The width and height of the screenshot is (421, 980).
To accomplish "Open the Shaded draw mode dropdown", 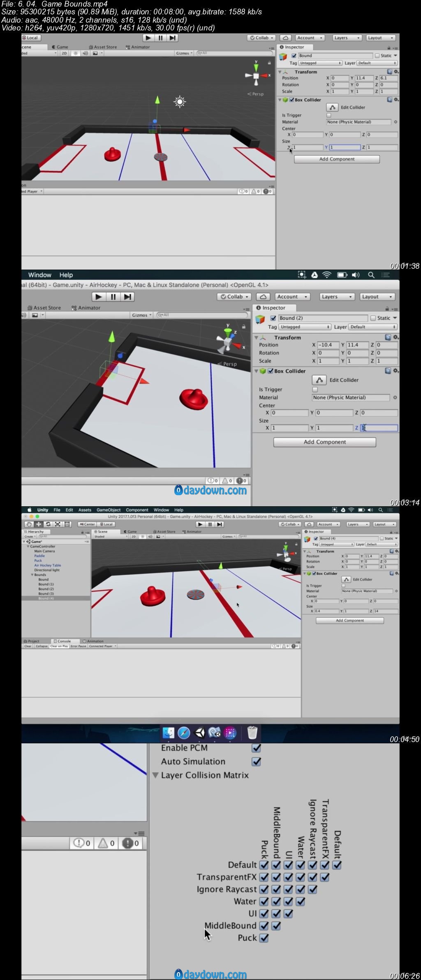I will point(111,537).
